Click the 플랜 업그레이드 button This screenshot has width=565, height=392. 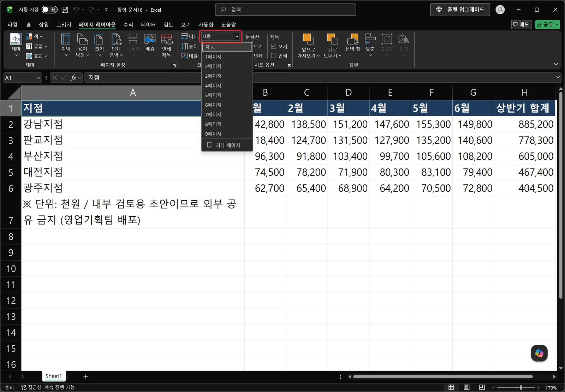pyautogui.click(x=460, y=10)
